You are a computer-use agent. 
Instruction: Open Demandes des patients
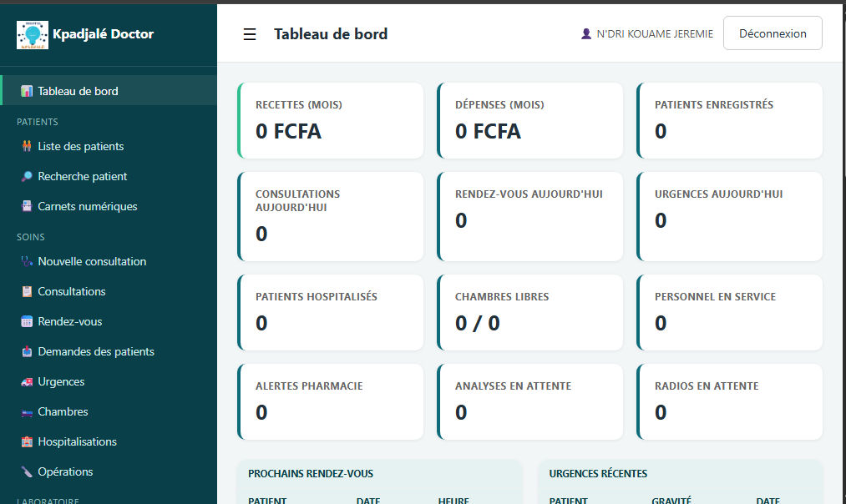click(x=109, y=351)
